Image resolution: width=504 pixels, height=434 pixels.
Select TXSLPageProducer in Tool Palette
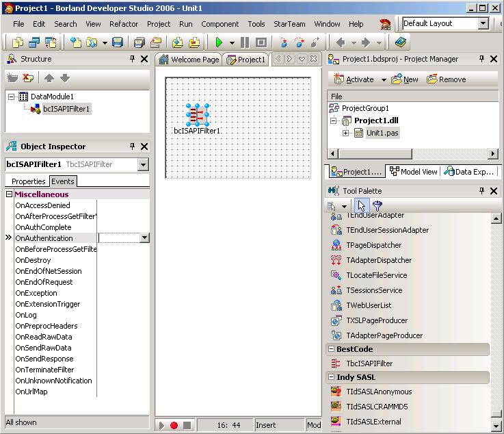click(x=377, y=320)
